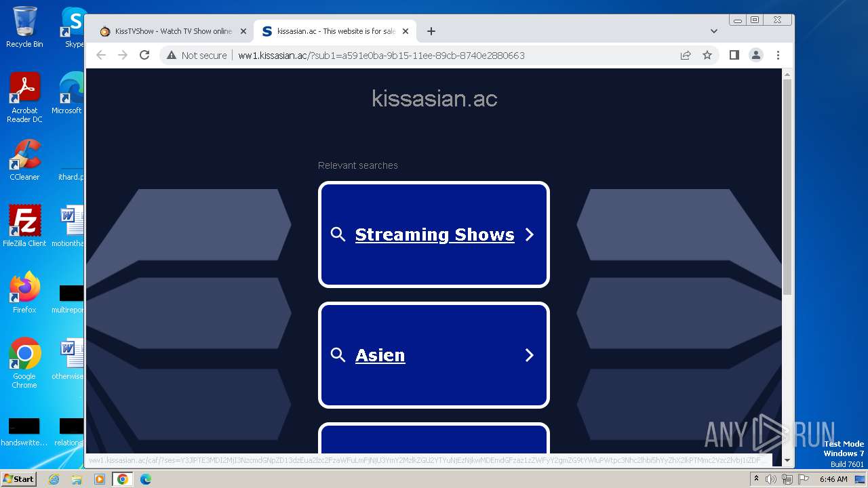Screen dimensions: 868x488
Task: Click the Relevant searches label
Action: coord(358,165)
